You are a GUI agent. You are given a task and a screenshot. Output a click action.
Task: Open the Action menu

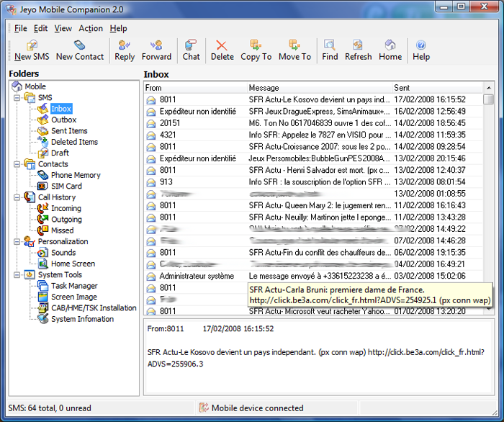(91, 28)
